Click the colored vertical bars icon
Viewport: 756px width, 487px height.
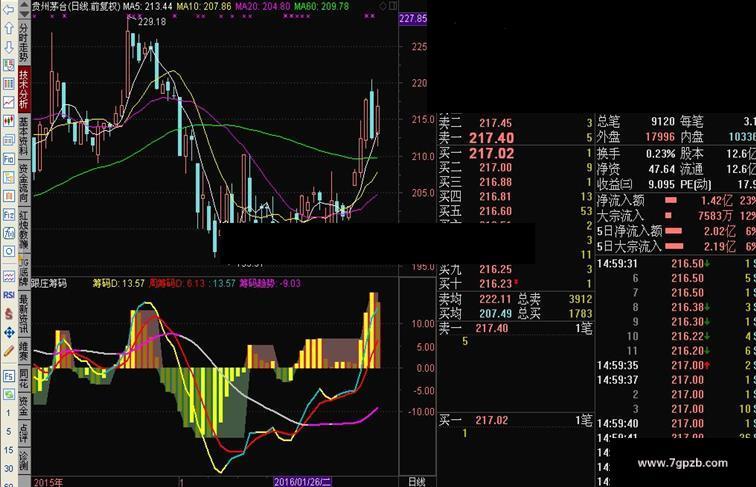[9, 84]
